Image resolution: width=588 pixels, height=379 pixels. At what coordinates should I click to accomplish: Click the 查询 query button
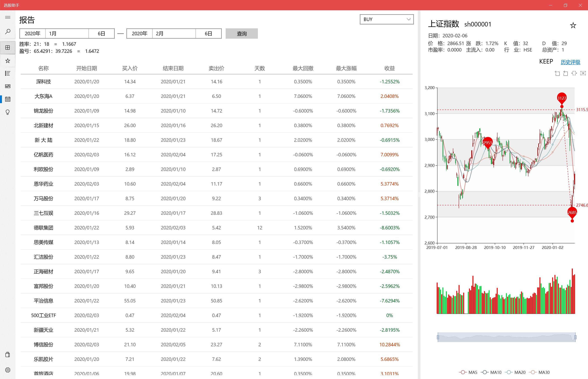click(241, 34)
